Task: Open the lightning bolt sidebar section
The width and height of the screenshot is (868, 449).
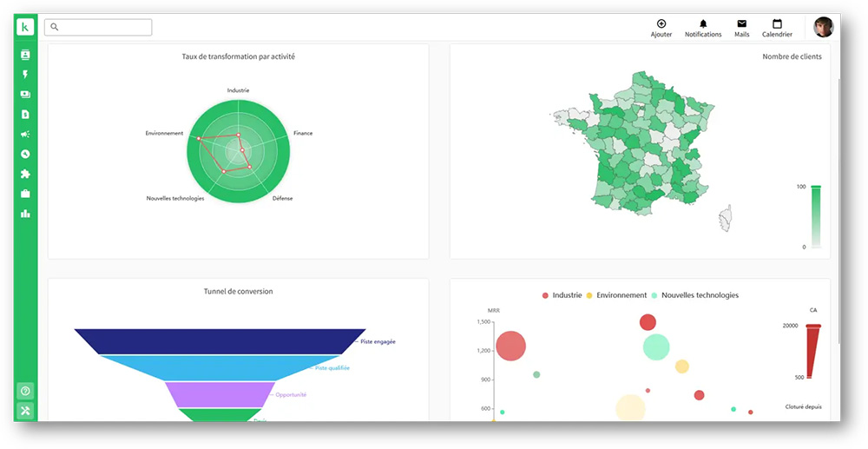Action: 25,74
